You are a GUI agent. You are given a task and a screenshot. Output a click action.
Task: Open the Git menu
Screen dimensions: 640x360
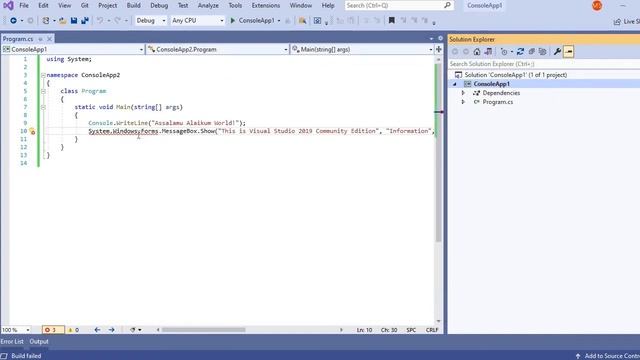click(84, 6)
